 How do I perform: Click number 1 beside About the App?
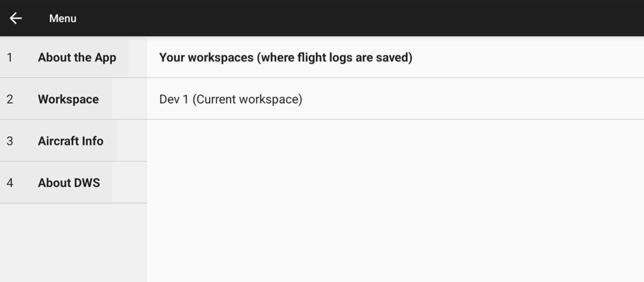(x=10, y=57)
